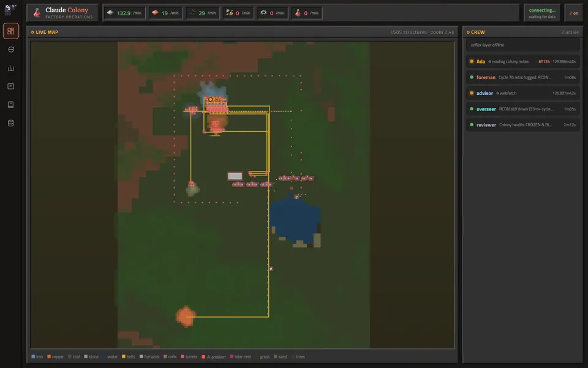Click advisor's orange status dot
This screenshot has width=588, height=368.
pos(472,93)
